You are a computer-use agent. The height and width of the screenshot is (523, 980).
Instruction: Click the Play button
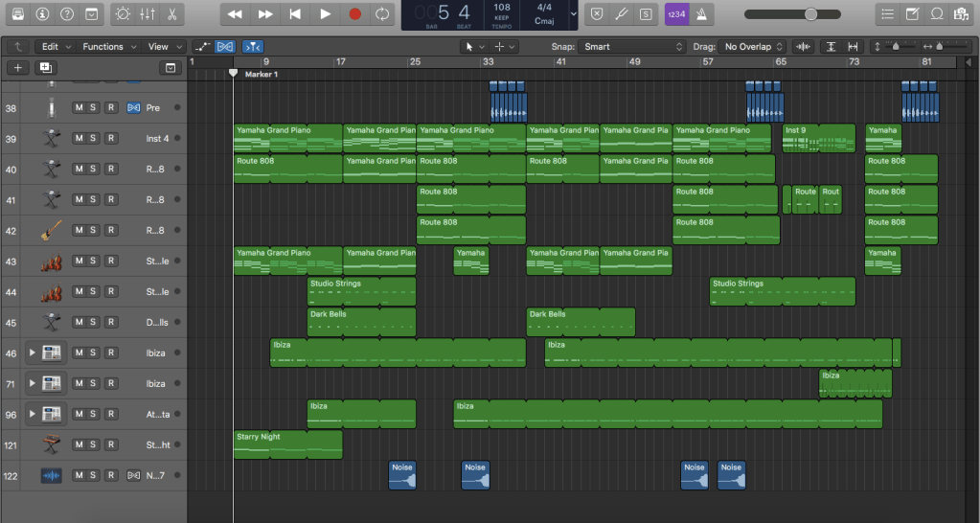coord(325,14)
